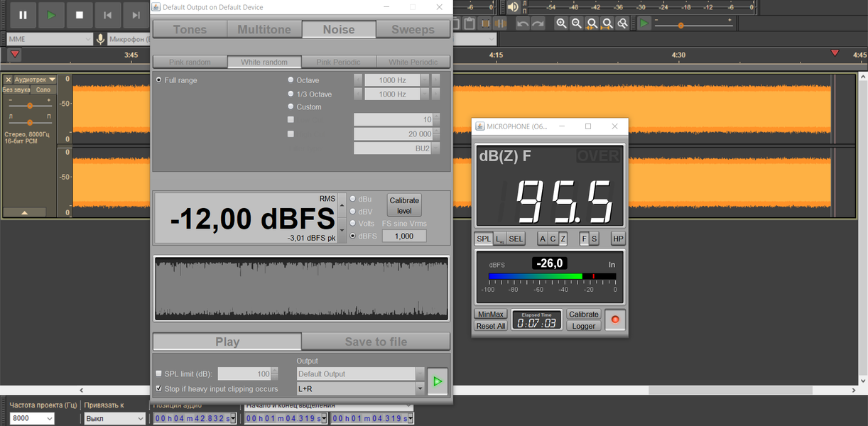Click the Stop transport button
Viewport: 868px width, 426px height.
pyautogui.click(x=80, y=15)
